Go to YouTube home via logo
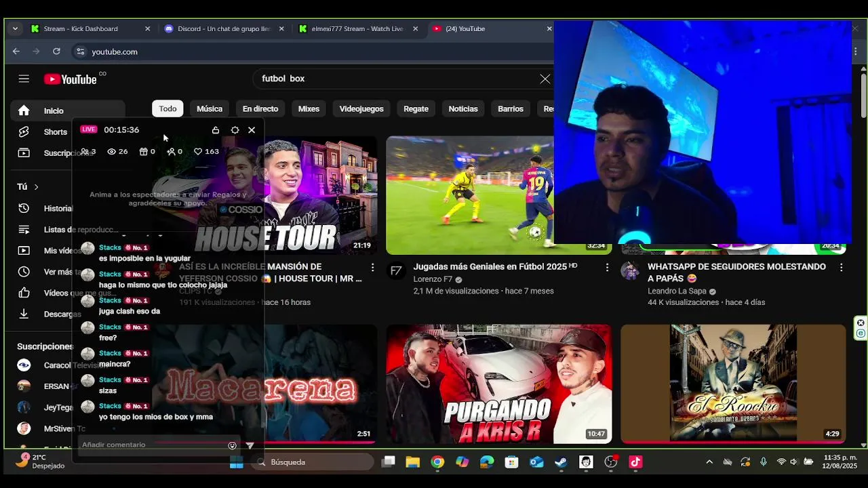This screenshot has height=488, width=868. tap(71, 79)
